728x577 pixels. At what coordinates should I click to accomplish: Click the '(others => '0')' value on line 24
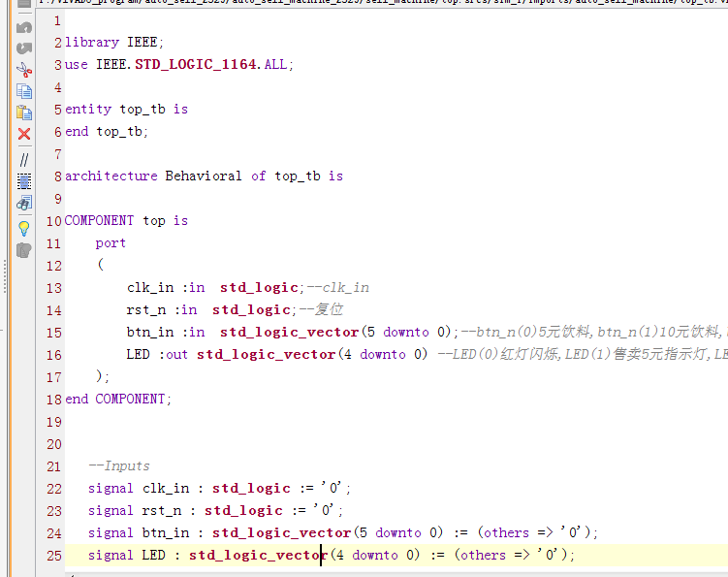(534, 532)
